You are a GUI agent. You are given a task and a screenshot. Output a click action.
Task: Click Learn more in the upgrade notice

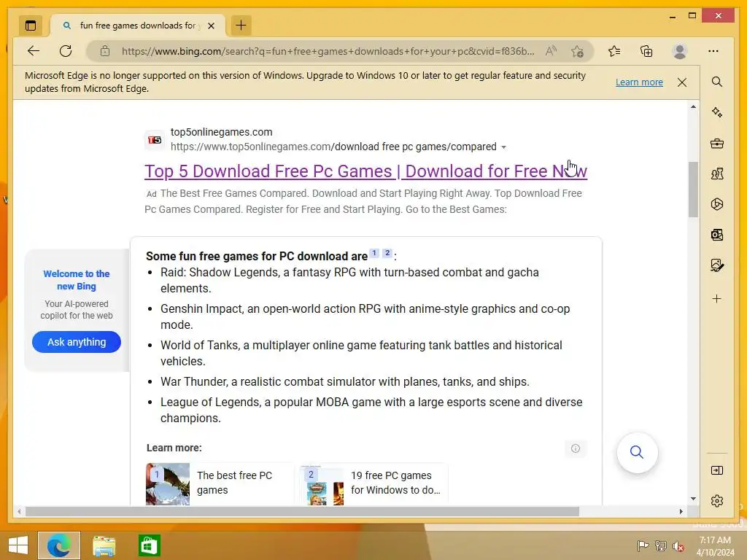(639, 82)
